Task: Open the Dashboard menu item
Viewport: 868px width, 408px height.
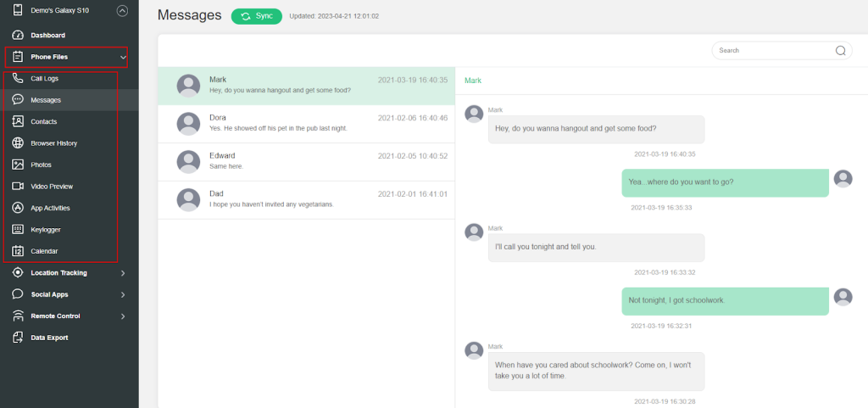Action: [x=47, y=36]
